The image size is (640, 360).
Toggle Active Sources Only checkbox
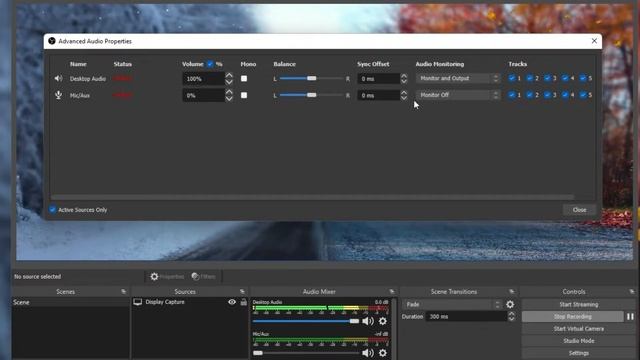pyautogui.click(x=53, y=209)
